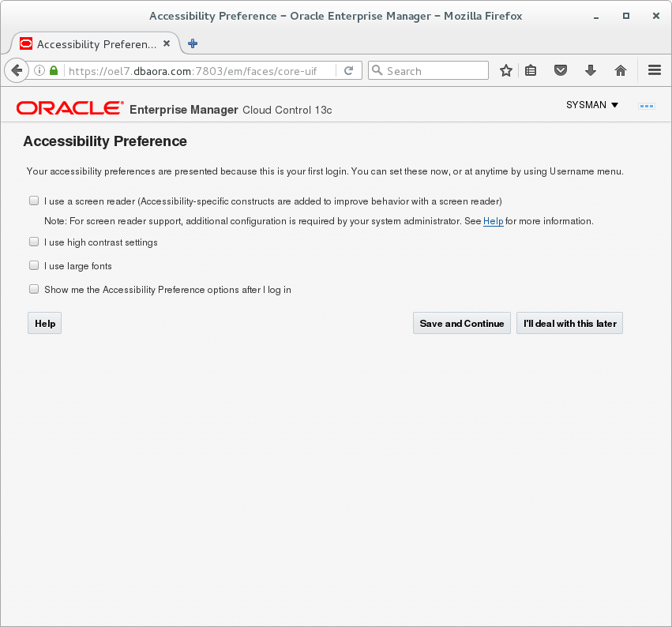
Task: Check I use high contrast settings
Action: [x=34, y=242]
